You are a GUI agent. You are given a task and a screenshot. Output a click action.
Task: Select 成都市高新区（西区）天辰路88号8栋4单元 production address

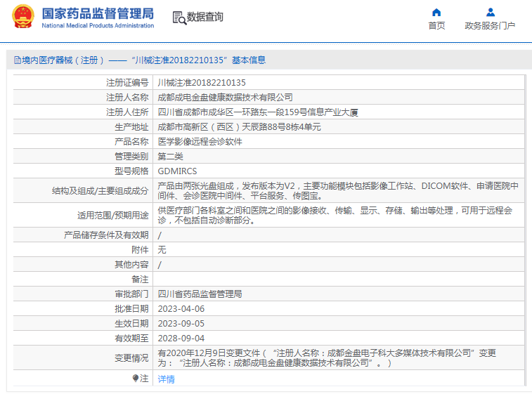tap(239, 127)
